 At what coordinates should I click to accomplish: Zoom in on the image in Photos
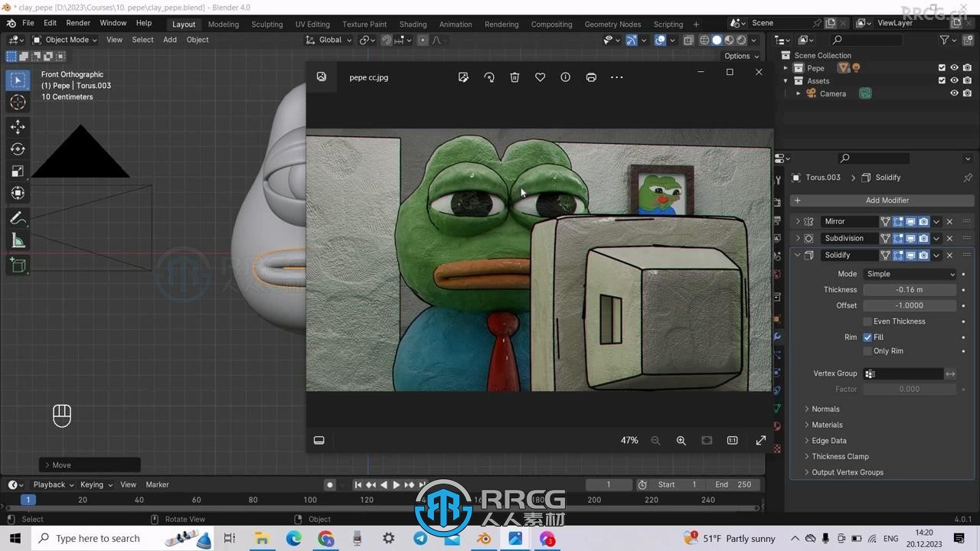(x=681, y=440)
